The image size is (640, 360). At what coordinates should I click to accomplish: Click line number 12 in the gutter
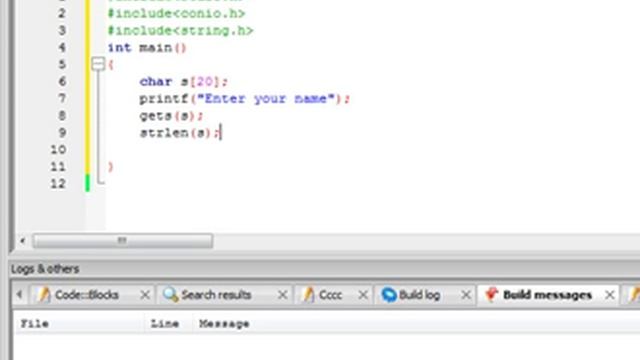(x=58, y=184)
